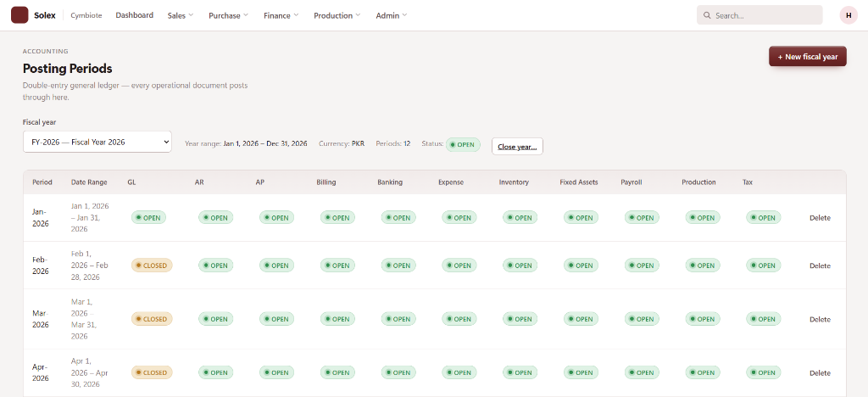Viewport: 868px width, 397px height.
Task: Open the Fiscal year FY-2026 dropdown
Action: click(x=97, y=142)
